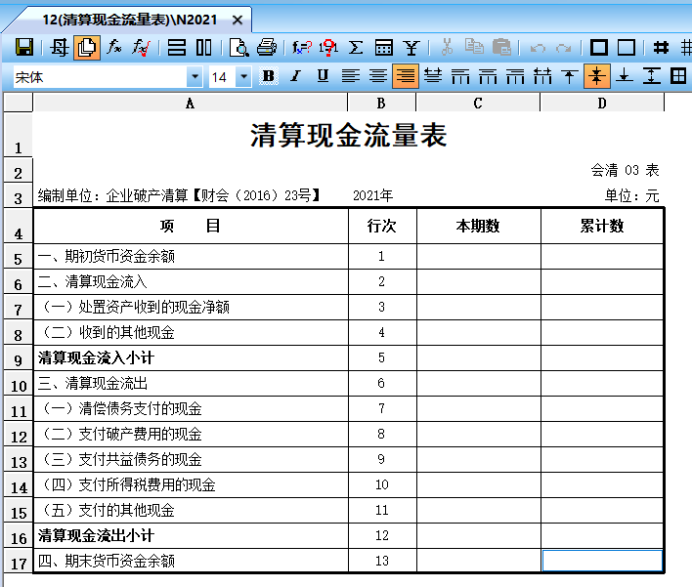The image size is (692, 588).
Task: Toggle bold formatting
Action: pyautogui.click(x=268, y=76)
